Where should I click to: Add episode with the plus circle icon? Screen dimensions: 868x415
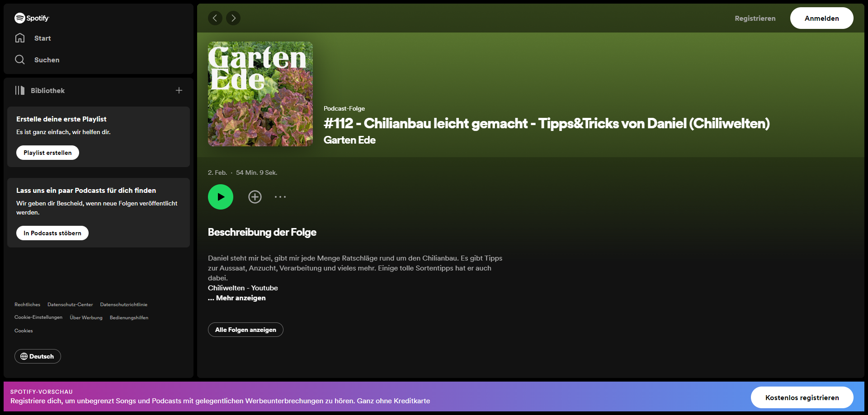[255, 197]
